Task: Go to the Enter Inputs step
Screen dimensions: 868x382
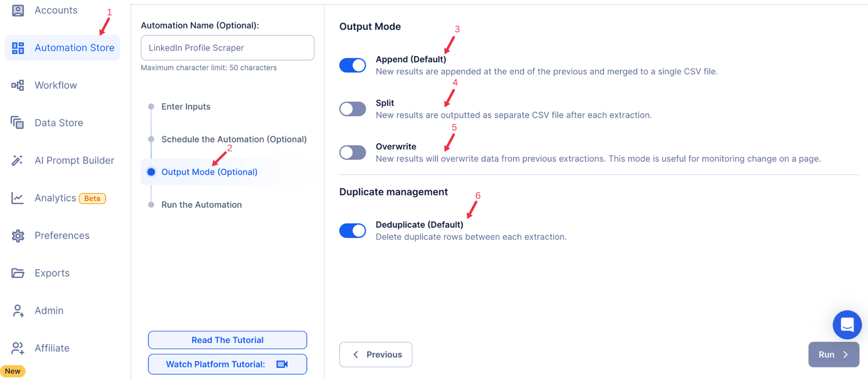Action: pyautogui.click(x=185, y=107)
